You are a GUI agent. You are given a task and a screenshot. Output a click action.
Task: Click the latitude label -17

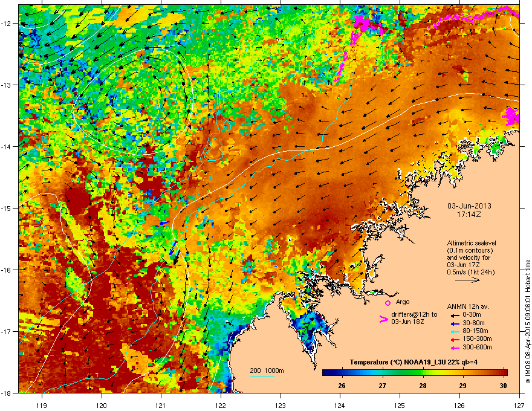pyautogui.click(x=6, y=331)
